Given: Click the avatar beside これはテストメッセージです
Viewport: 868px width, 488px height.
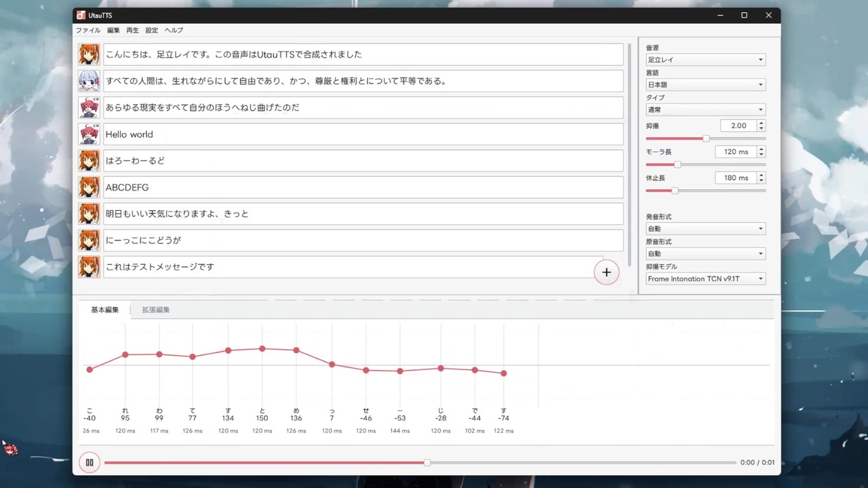Looking at the screenshot, I should coord(89,266).
